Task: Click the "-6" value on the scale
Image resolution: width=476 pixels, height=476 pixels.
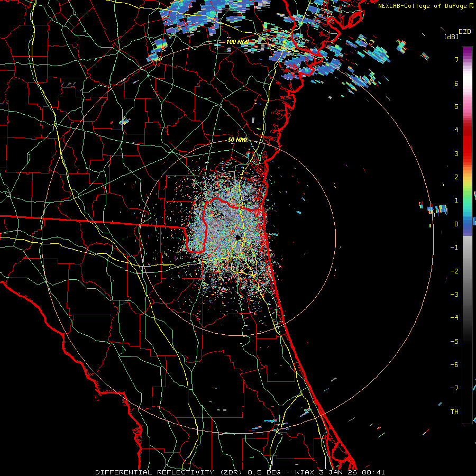Action: point(454,365)
